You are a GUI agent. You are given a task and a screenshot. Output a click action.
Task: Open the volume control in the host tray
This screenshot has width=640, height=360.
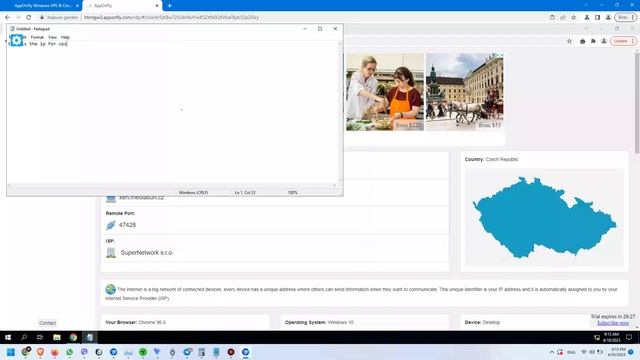[x=592, y=352]
